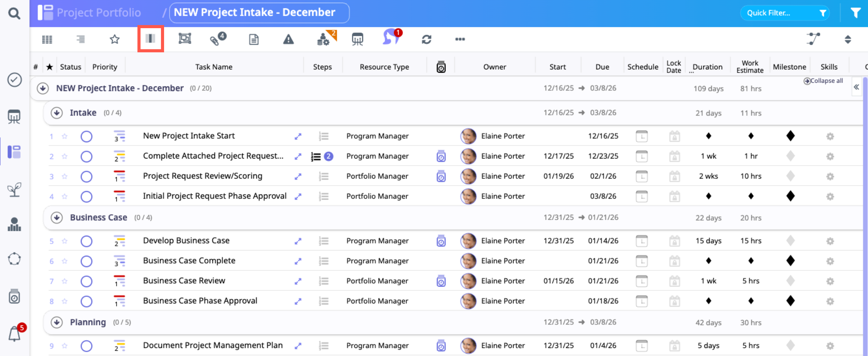Toggle status circle for Business Case Review

(86, 281)
